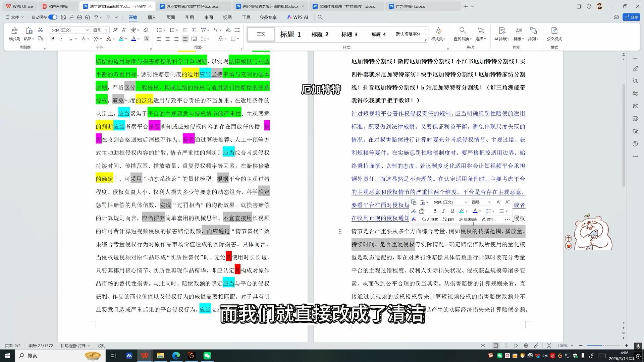The width and height of the screenshot is (644, 362).
Task: Open the 插入 ribbon tab
Action: tap(152, 17)
